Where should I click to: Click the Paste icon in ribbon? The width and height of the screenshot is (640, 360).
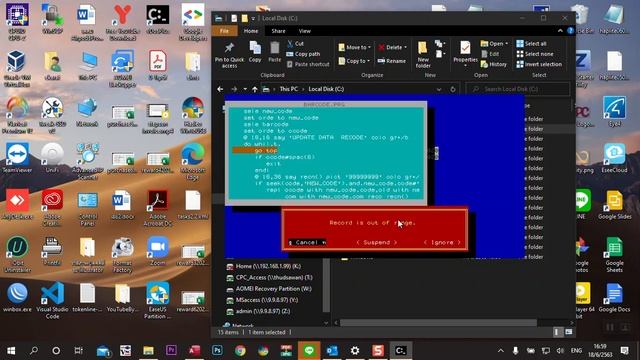(275, 52)
